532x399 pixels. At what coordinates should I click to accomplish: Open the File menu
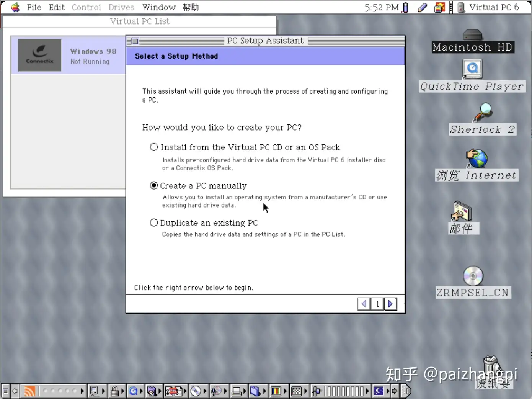click(x=34, y=7)
